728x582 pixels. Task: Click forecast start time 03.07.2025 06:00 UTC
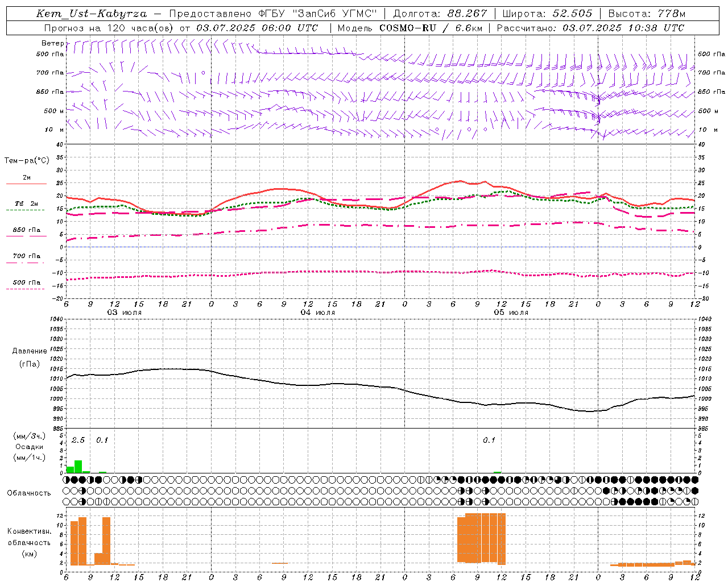click(x=258, y=27)
